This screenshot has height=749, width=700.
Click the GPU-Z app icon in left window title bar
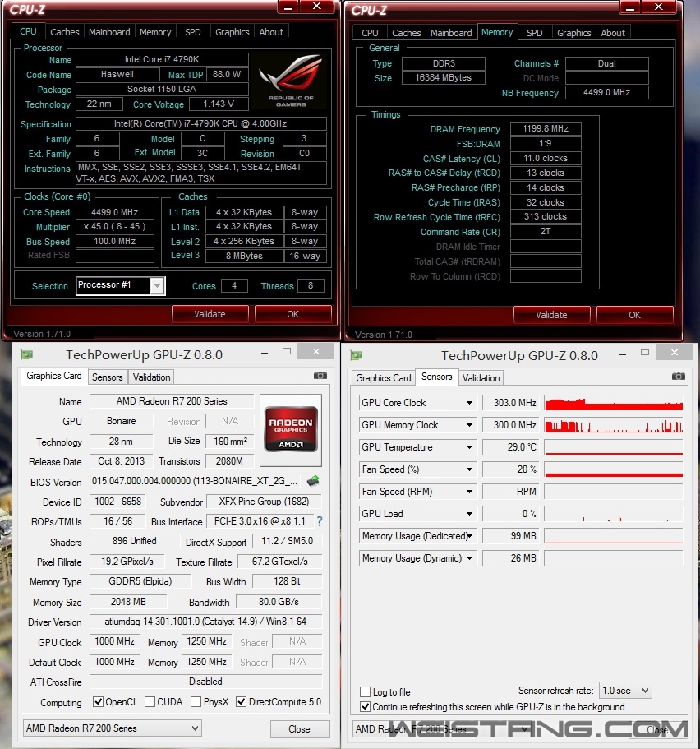(27, 354)
